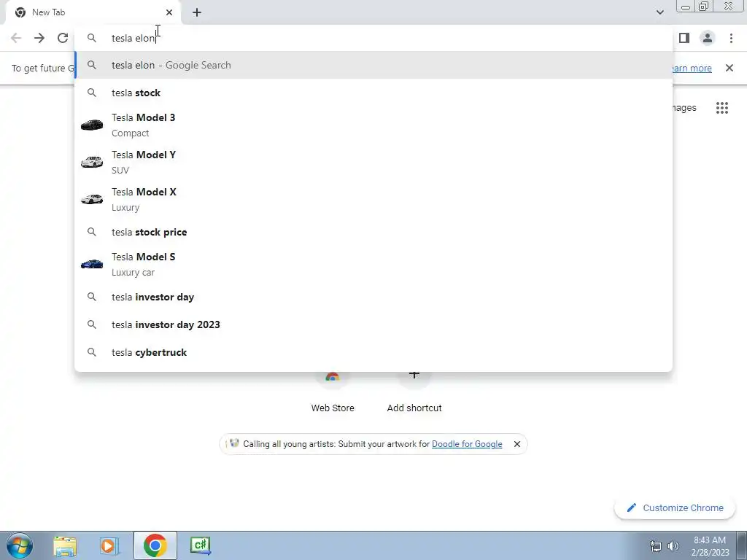Open the Google apps grid
This screenshot has width=747, height=560.
[722, 108]
